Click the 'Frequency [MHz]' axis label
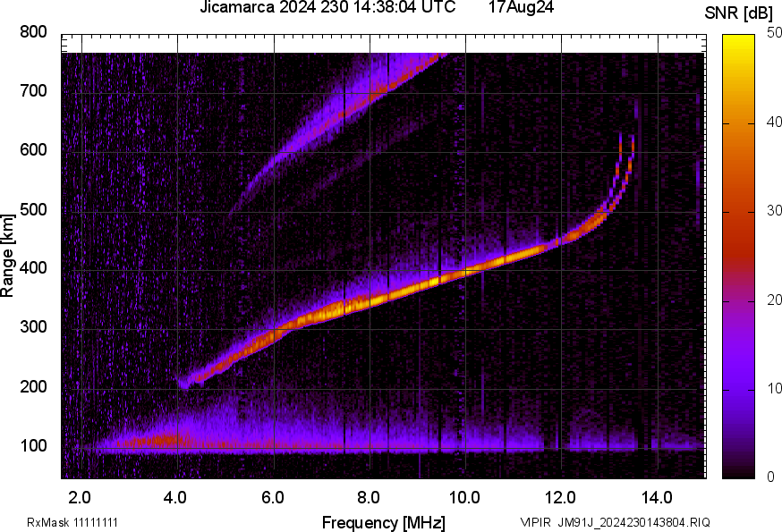This screenshot has width=782, height=532. (384, 522)
